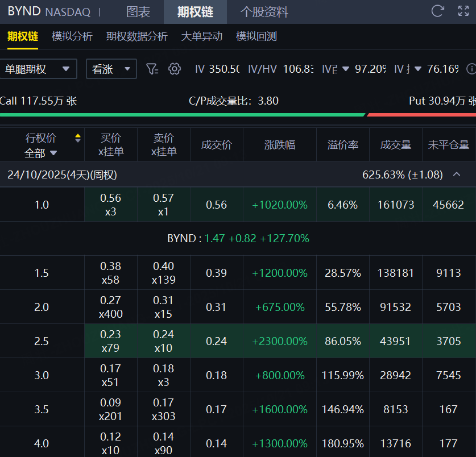Screen dimensions: 476x457
Task: Click the refresh icon at top right
Action: click(437, 11)
